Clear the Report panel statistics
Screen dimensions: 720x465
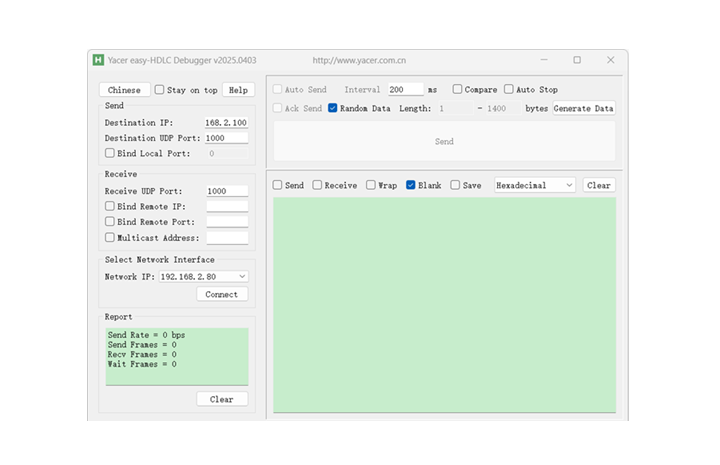[222, 399]
